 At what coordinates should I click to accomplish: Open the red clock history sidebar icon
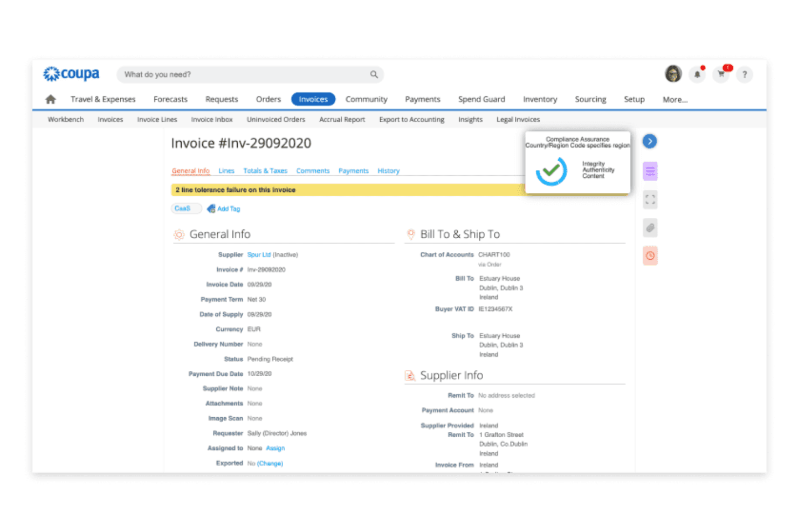[650, 255]
